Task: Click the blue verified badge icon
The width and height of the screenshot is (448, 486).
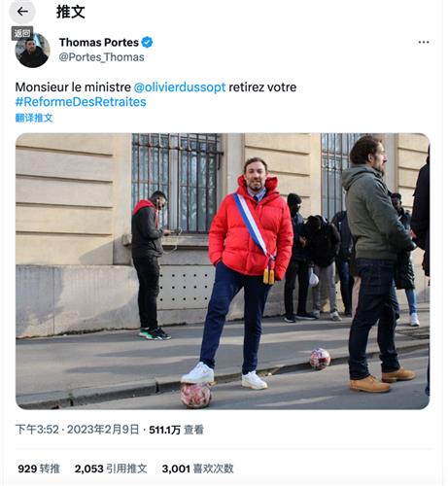Action: click(x=147, y=42)
